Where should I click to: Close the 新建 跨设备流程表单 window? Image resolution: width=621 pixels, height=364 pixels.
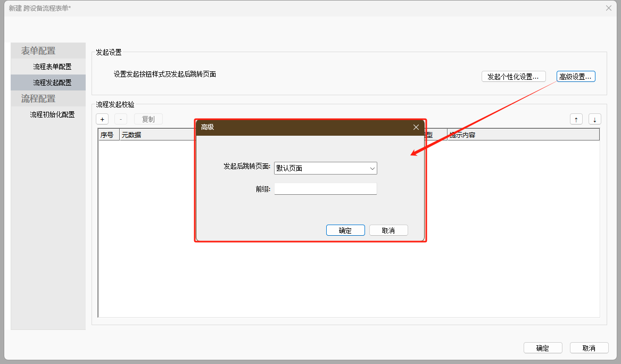coord(609,8)
